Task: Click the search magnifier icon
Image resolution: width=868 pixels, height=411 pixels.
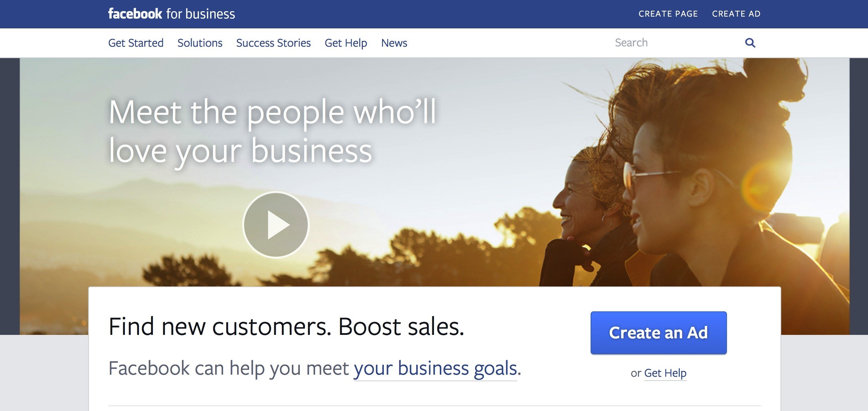Action: [750, 43]
